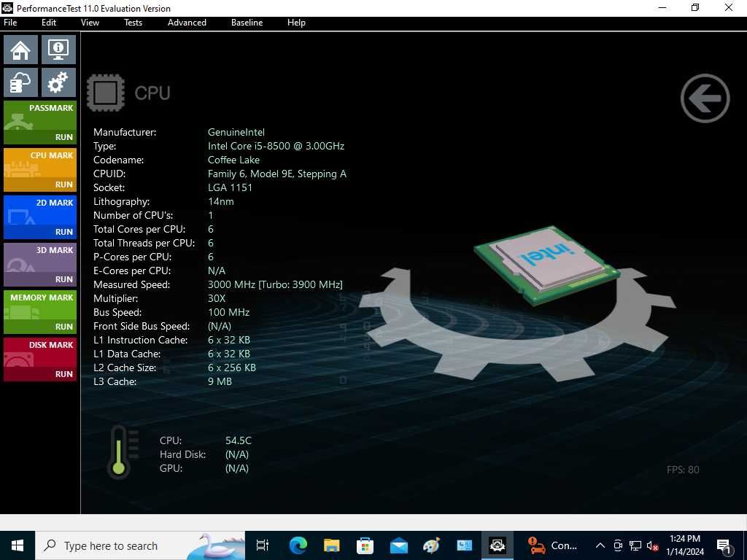
Task: Open the File menu
Action: [10, 23]
